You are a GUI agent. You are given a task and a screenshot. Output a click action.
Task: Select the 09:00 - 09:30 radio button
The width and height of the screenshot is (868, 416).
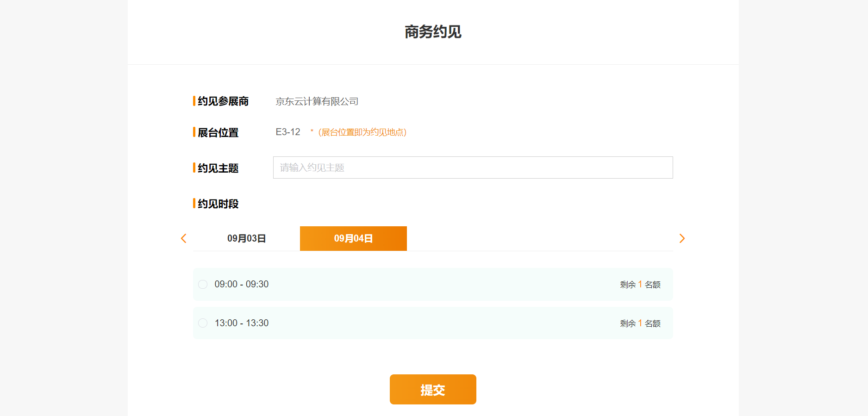pyautogui.click(x=203, y=284)
